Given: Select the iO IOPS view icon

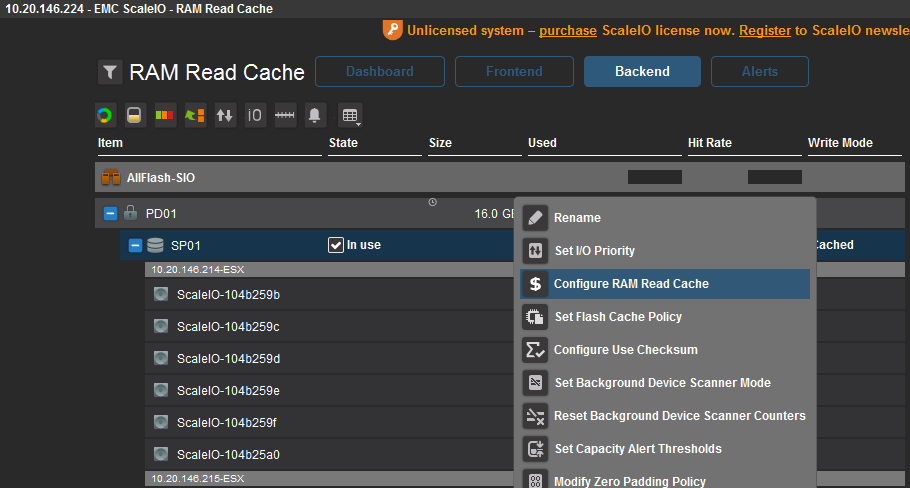Looking at the screenshot, I should pos(255,115).
